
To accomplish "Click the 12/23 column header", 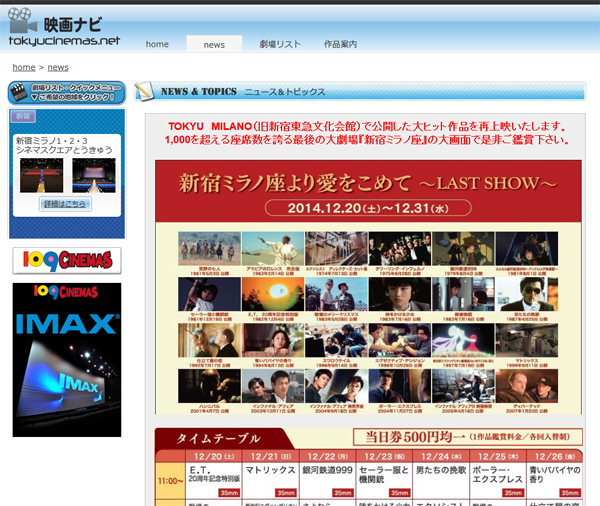I will pos(384,456).
